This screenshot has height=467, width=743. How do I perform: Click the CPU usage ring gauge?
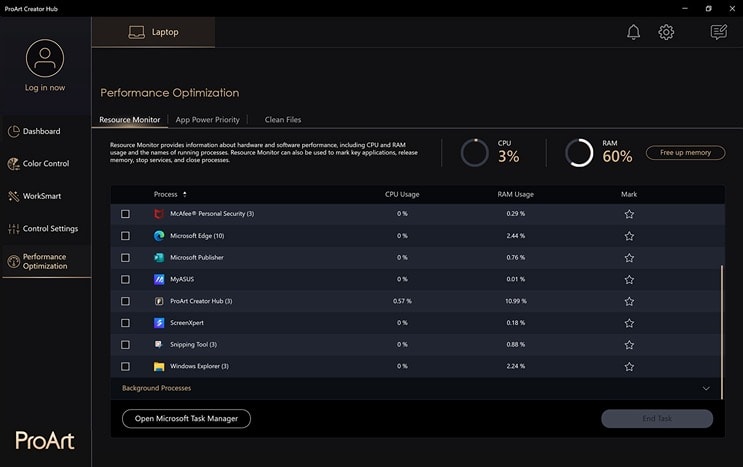coord(474,153)
